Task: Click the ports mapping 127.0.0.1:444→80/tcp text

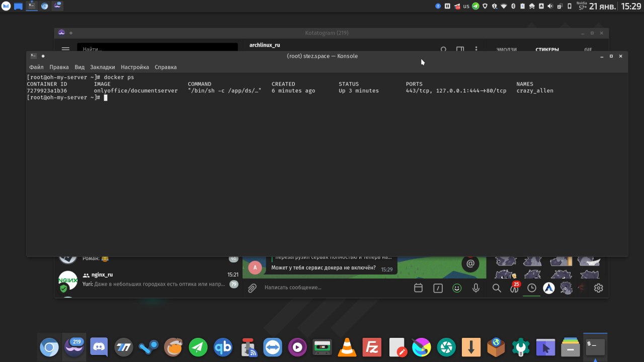Action: [471, 91]
